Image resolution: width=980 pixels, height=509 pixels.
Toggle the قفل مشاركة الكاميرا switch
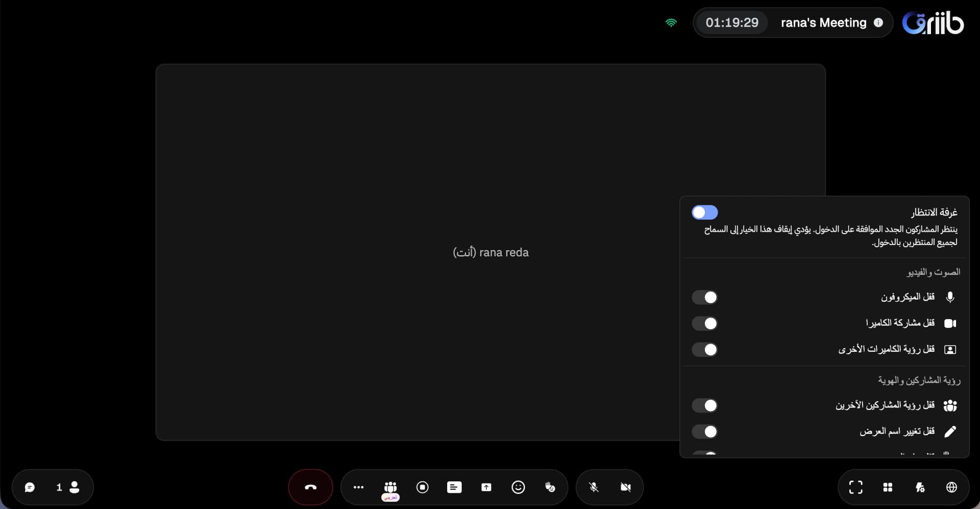coord(705,323)
